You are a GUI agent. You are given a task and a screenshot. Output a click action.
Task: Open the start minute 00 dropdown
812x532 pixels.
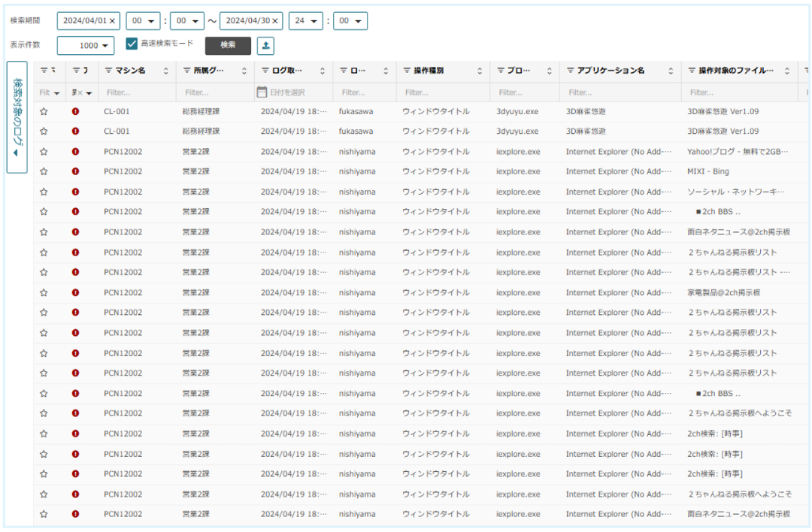(187, 21)
